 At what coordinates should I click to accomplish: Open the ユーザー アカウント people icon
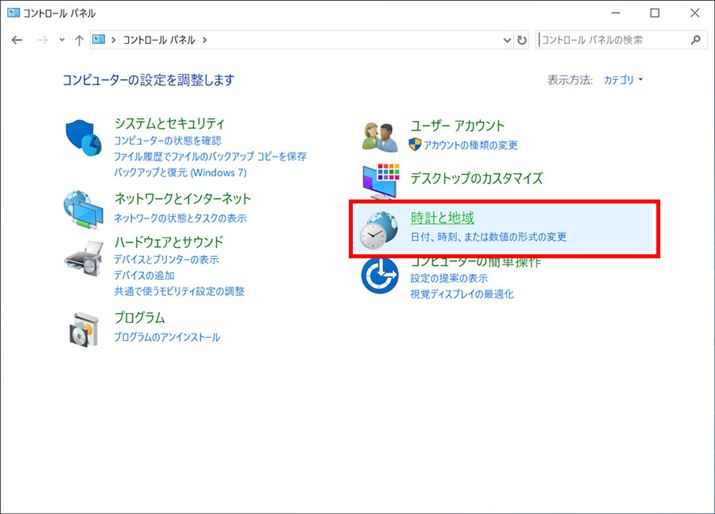[379, 137]
